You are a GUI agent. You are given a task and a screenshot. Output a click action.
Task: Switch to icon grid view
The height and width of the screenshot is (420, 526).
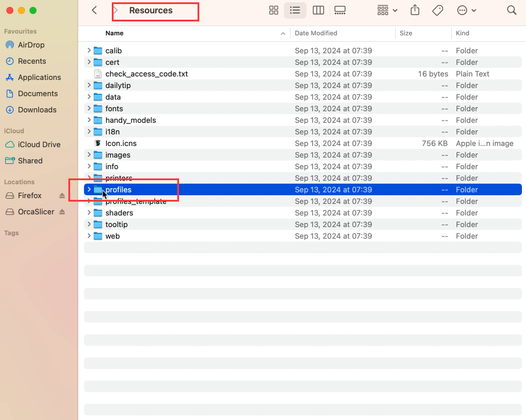pyautogui.click(x=274, y=10)
